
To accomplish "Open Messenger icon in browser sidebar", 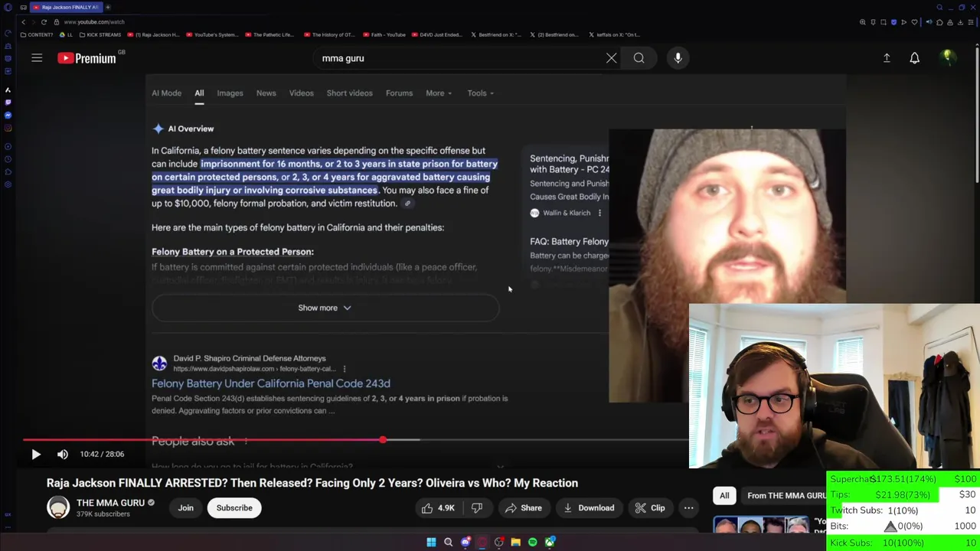I will click(x=8, y=115).
